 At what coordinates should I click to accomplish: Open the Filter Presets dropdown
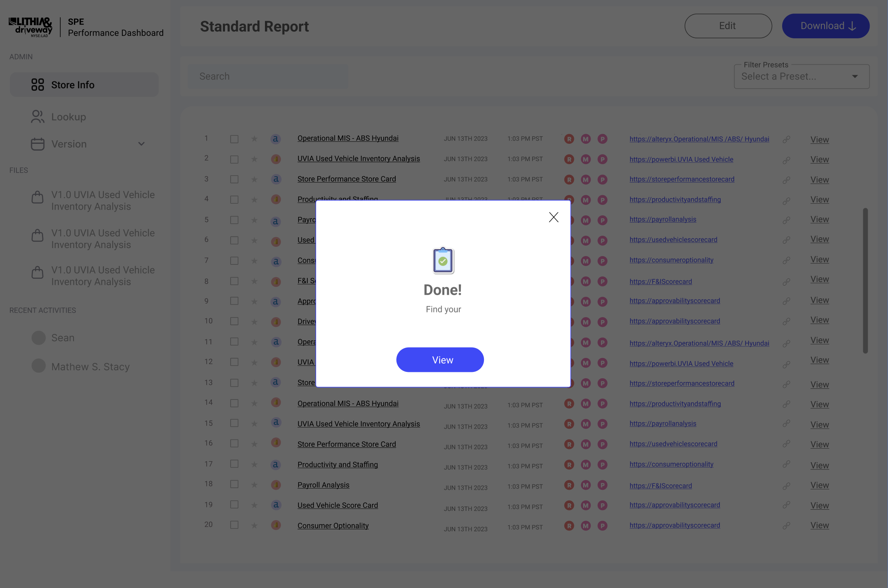pyautogui.click(x=801, y=76)
